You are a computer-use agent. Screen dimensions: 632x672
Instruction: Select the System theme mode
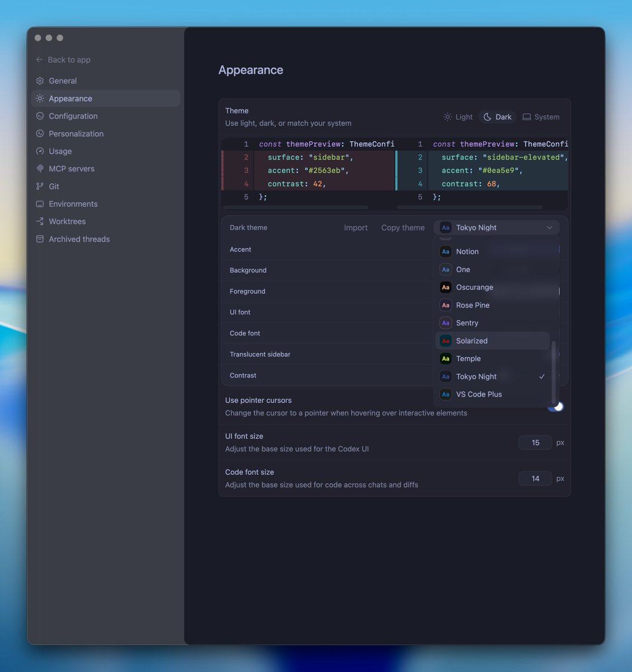(541, 117)
